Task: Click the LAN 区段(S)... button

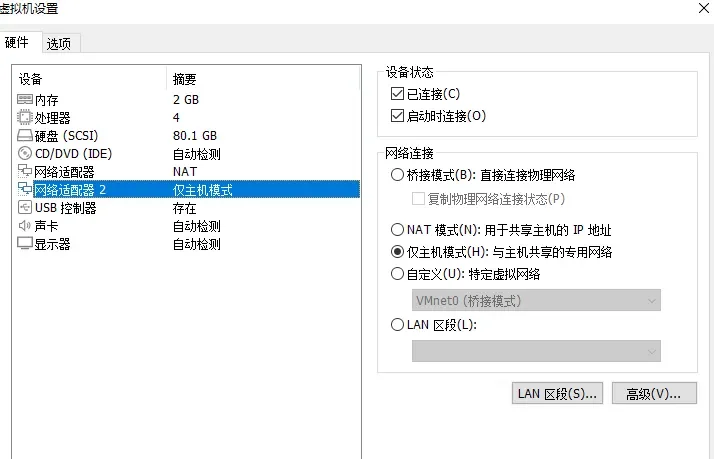Action: 557,393
